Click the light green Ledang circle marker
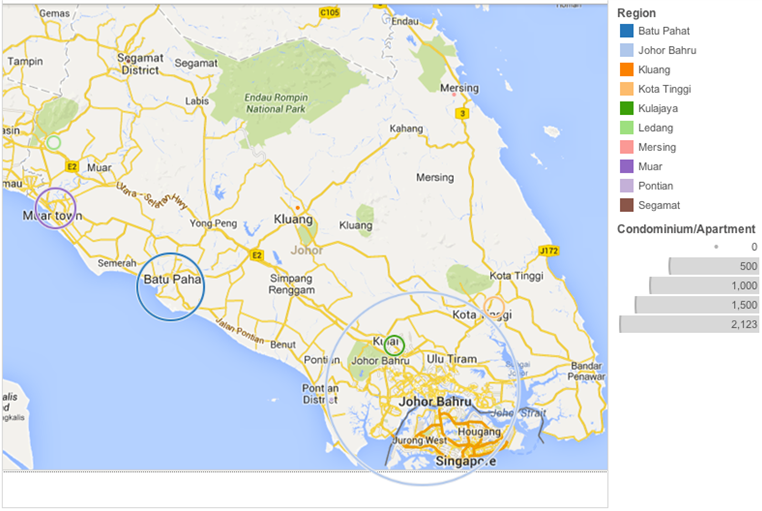The width and height of the screenshot is (762, 511). 53,143
